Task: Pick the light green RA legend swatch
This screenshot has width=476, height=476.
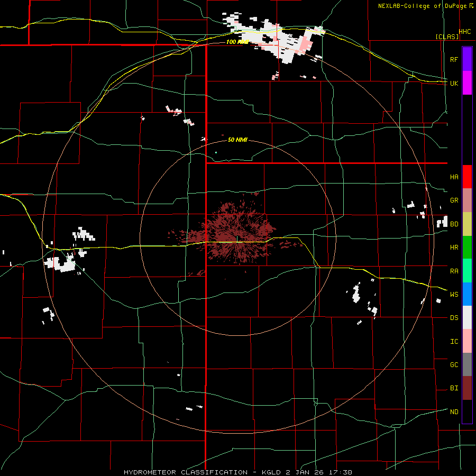Action: tap(467, 271)
